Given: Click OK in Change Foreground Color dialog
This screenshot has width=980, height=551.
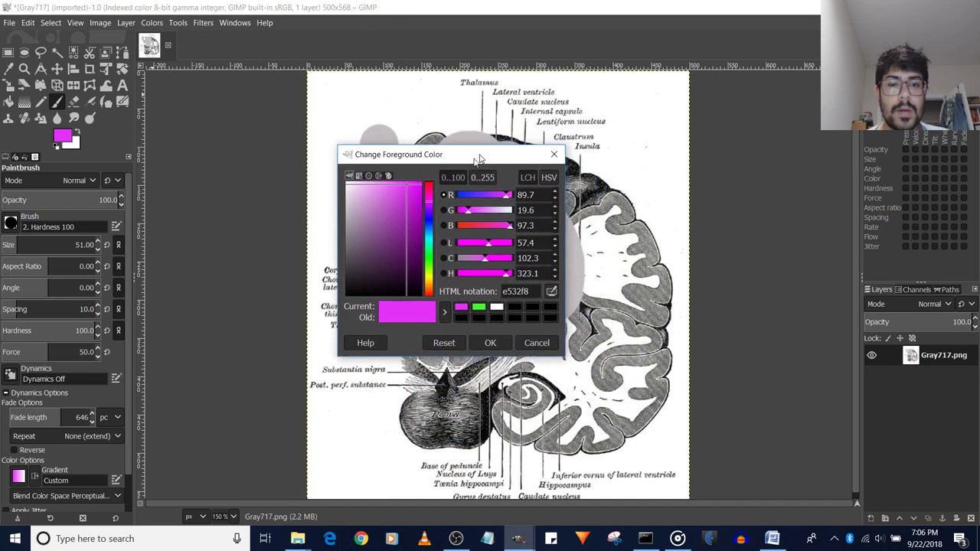Looking at the screenshot, I should (490, 343).
